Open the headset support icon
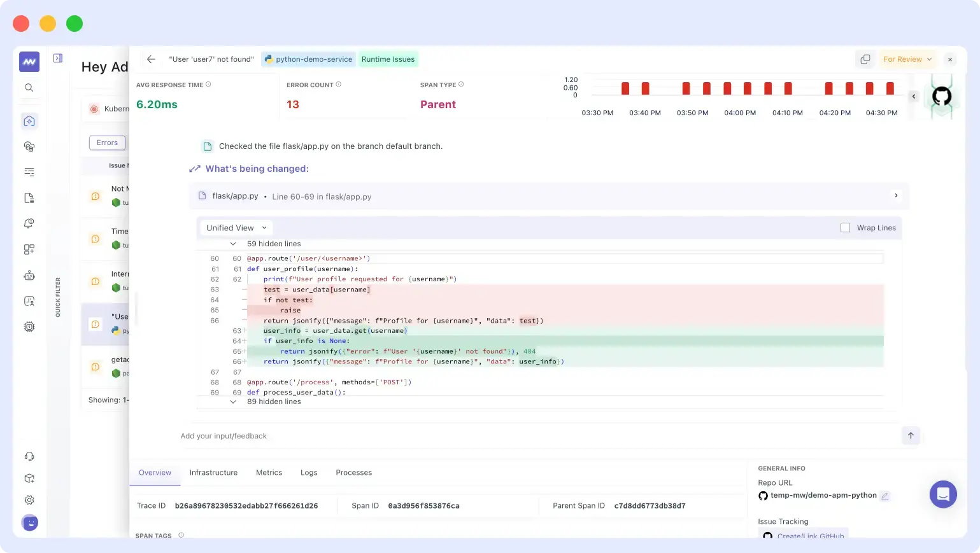 [29, 456]
